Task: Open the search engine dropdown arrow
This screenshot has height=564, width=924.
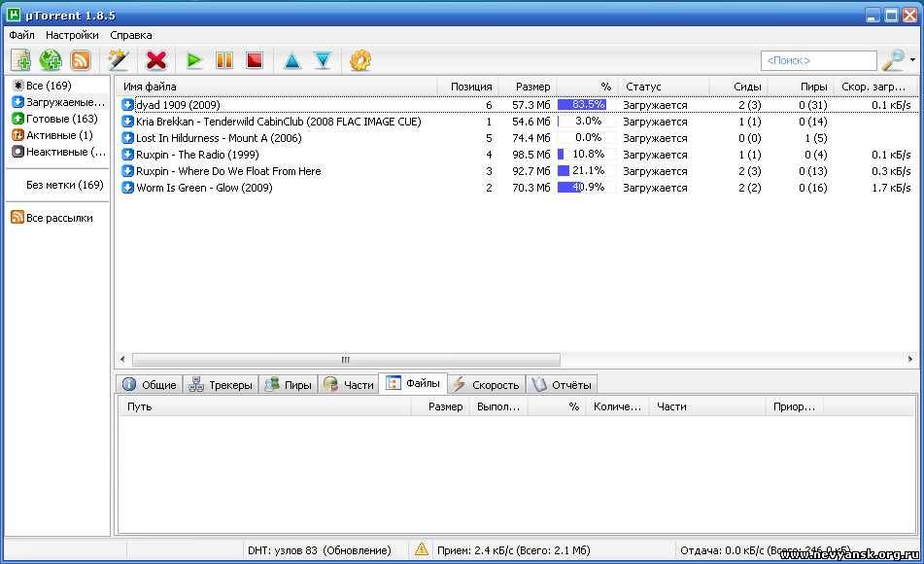Action: coord(912,60)
